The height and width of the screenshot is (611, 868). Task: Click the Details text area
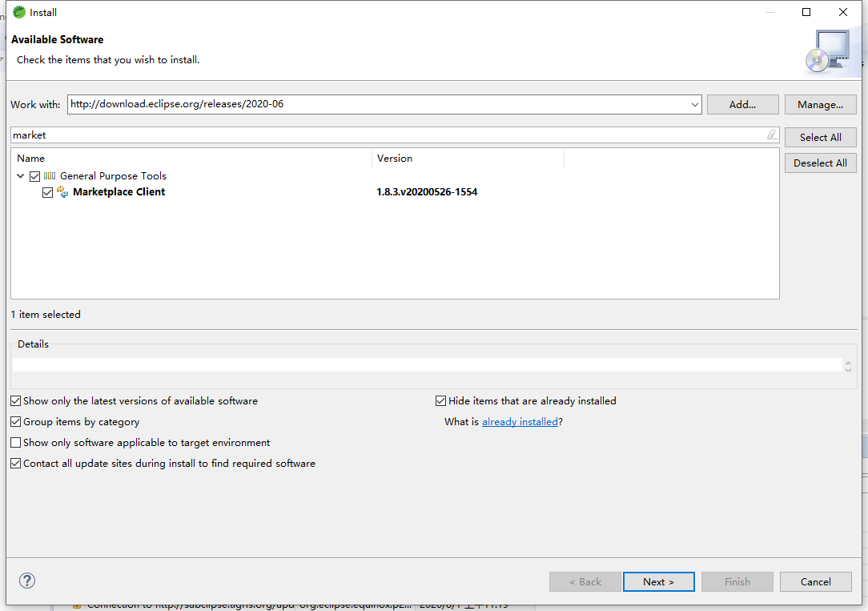pyautogui.click(x=427, y=364)
